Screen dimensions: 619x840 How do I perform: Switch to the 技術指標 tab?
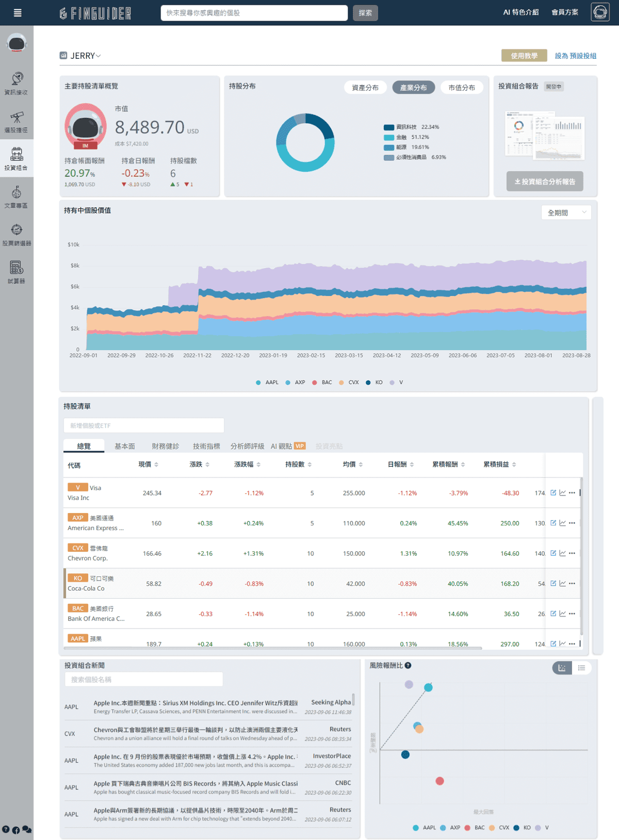tap(206, 446)
